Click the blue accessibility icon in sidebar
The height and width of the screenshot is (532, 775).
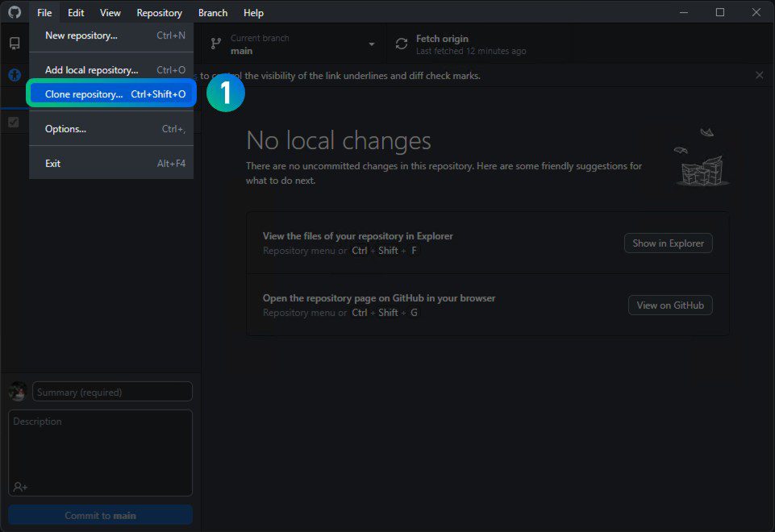coord(15,75)
